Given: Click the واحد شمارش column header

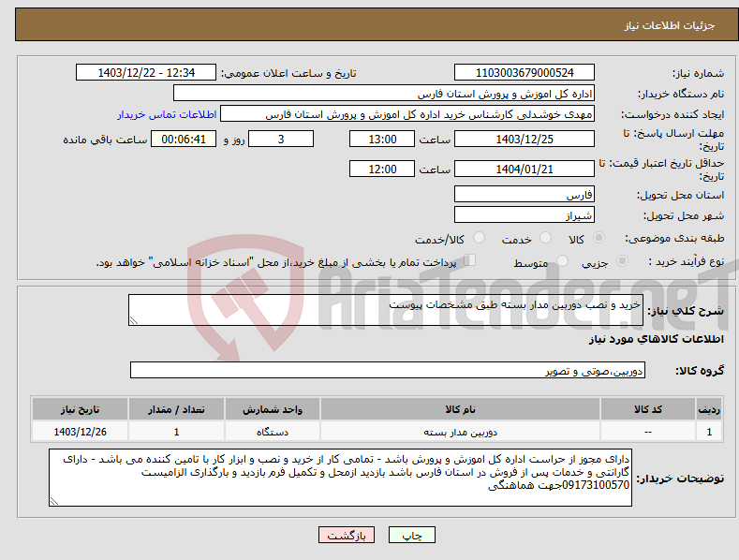Looking at the screenshot, I should tap(273, 409).
